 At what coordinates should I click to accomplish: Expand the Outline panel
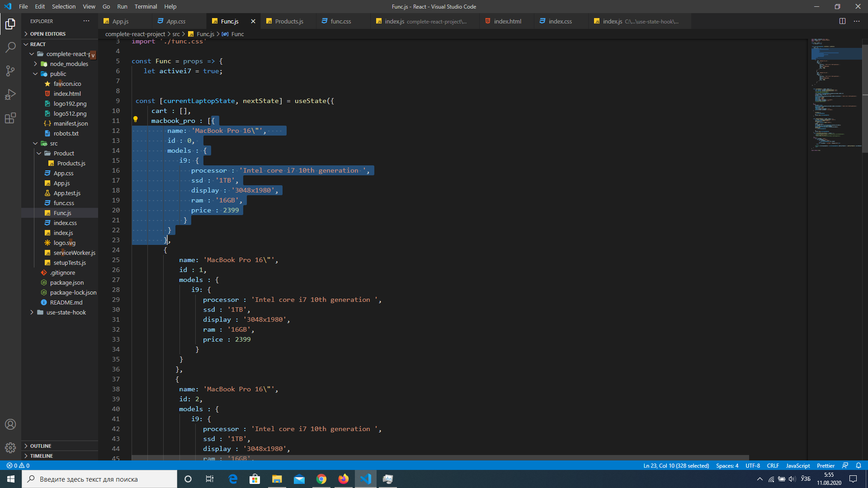coord(60,446)
